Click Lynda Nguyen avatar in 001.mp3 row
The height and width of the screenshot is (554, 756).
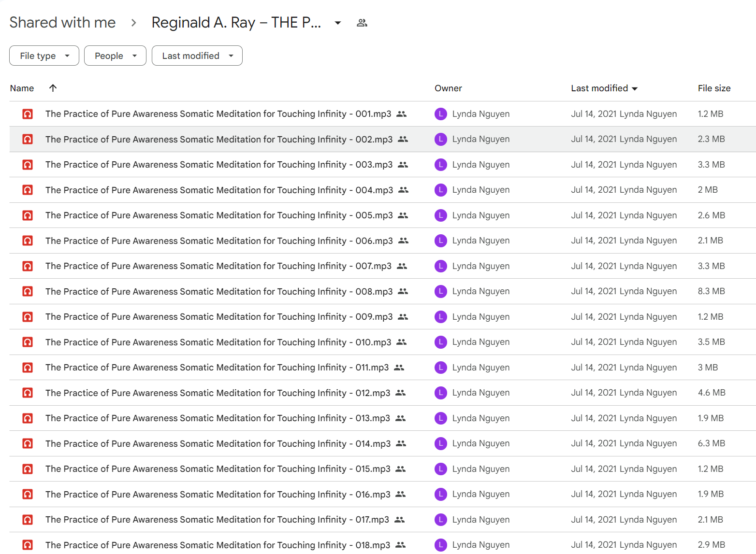pyautogui.click(x=441, y=114)
